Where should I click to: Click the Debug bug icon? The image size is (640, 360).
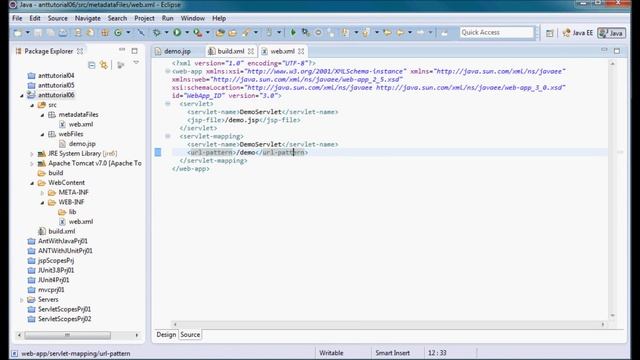pos(157,33)
